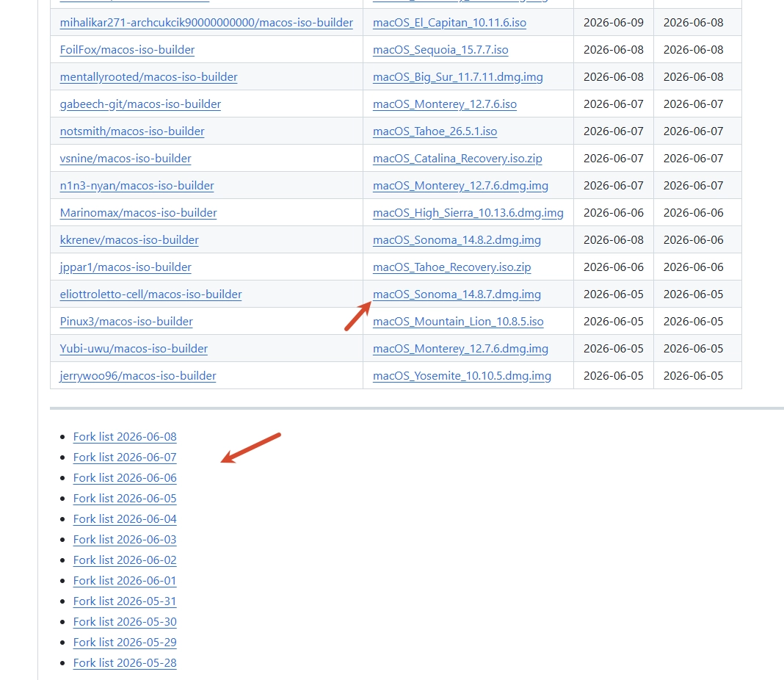The height and width of the screenshot is (680, 784).
Task: Open Fork list 2026-05-31
Action: (125, 601)
